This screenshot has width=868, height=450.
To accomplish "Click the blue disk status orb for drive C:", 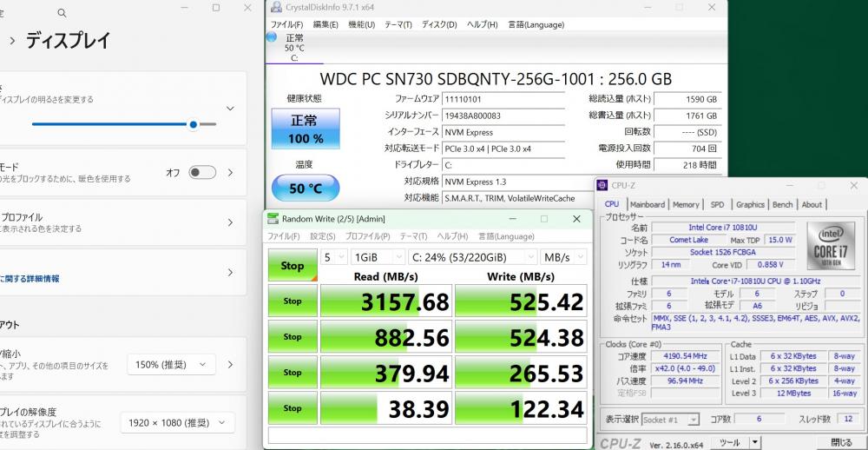I will 271,37.
